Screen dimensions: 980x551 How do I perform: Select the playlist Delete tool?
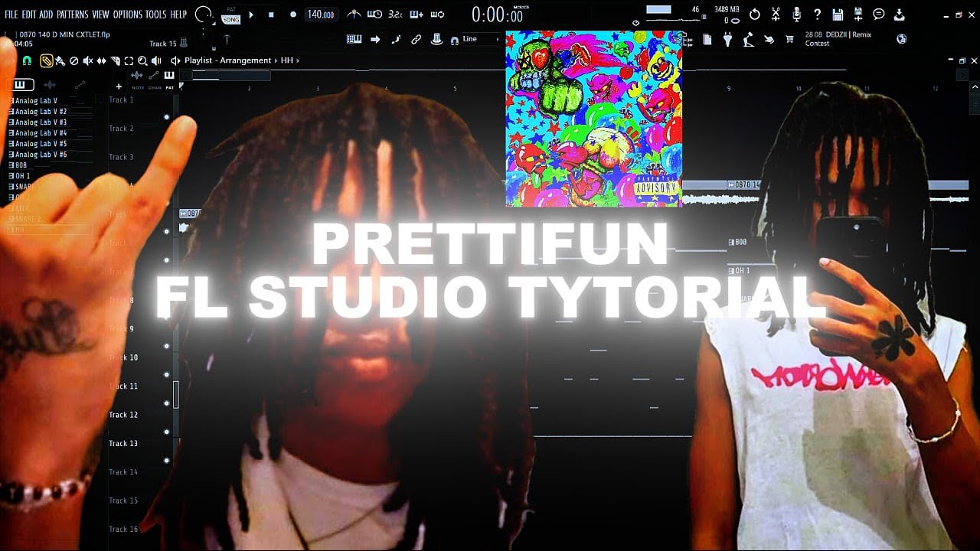73,60
